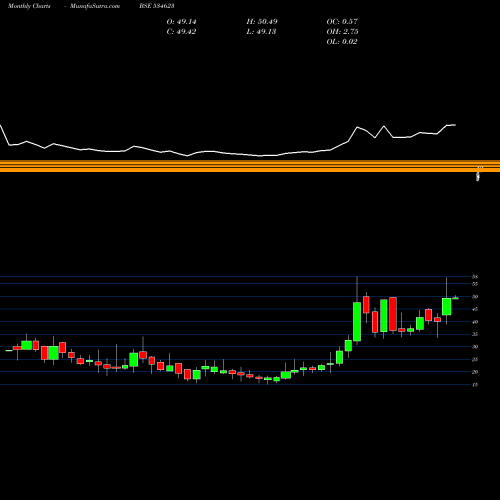The width and height of the screenshot is (500, 500).
Task: Click the '55' price axis label
Action: (x=475, y=284)
